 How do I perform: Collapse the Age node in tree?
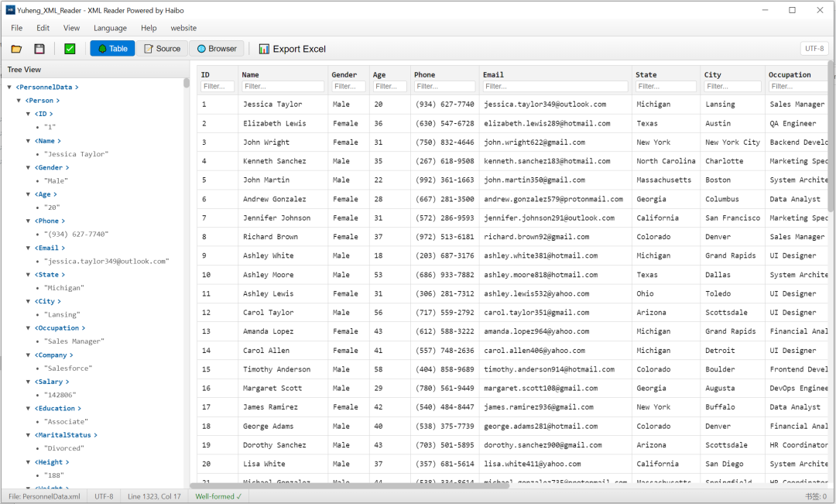(29, 194)
